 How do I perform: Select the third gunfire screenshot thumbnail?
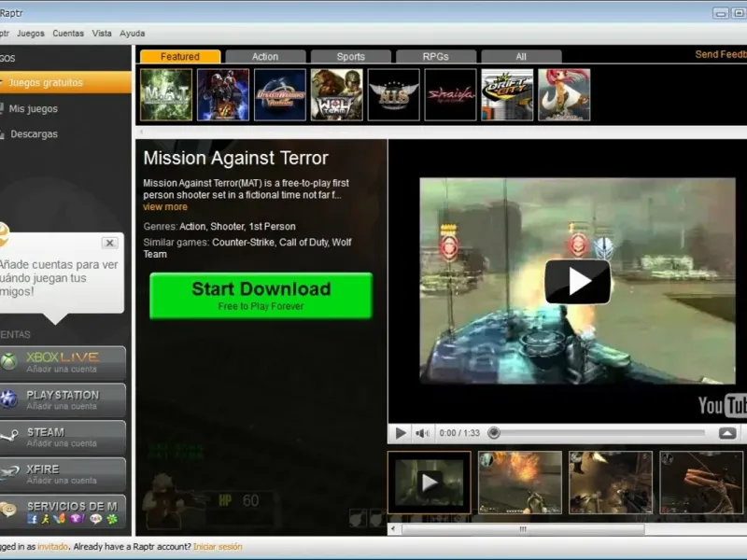611,483
